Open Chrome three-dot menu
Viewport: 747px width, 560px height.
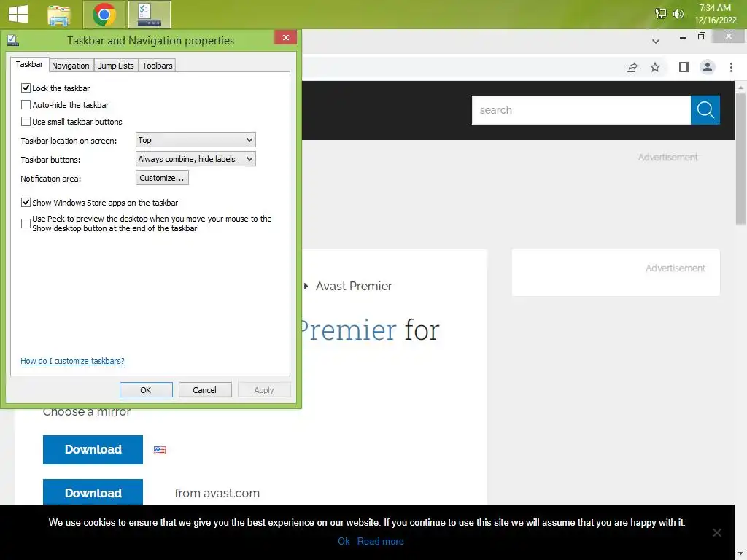731,67
